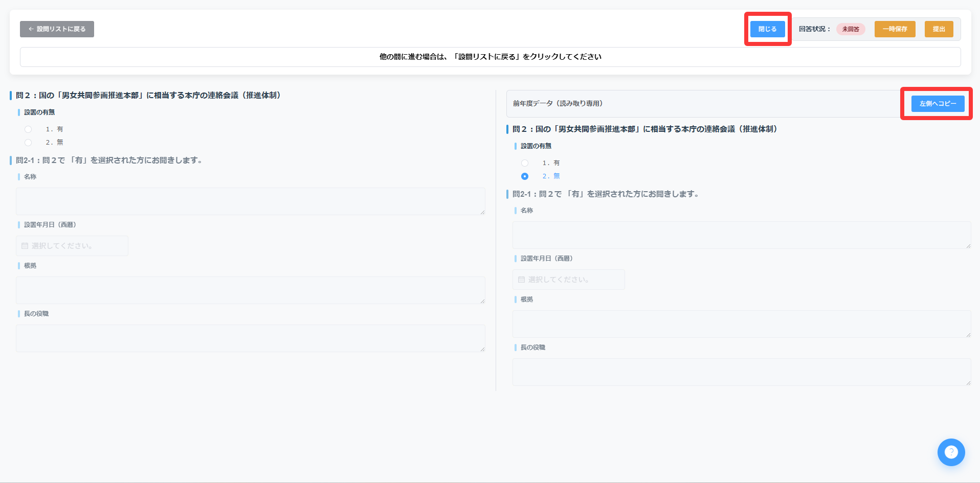Select radio 1. 有 in left form
Image resolution: width=980 pixels, height=483 pixels.
point(28,129)
